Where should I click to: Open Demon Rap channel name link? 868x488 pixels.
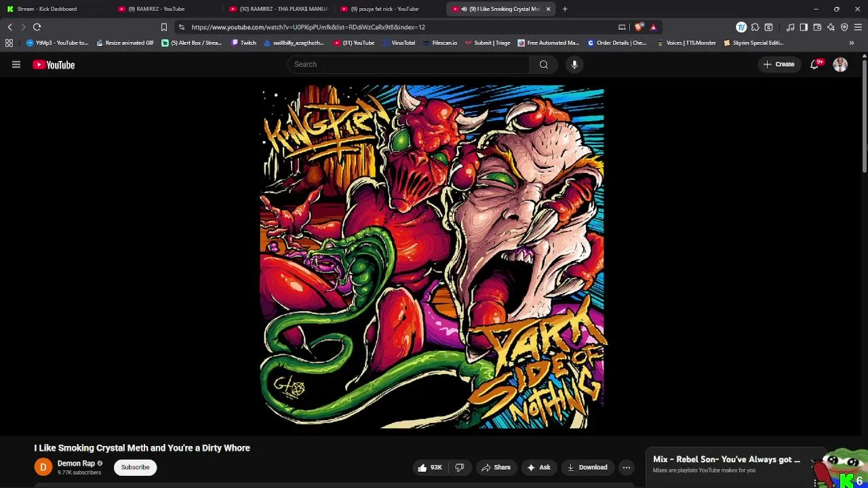pos(76,464)
